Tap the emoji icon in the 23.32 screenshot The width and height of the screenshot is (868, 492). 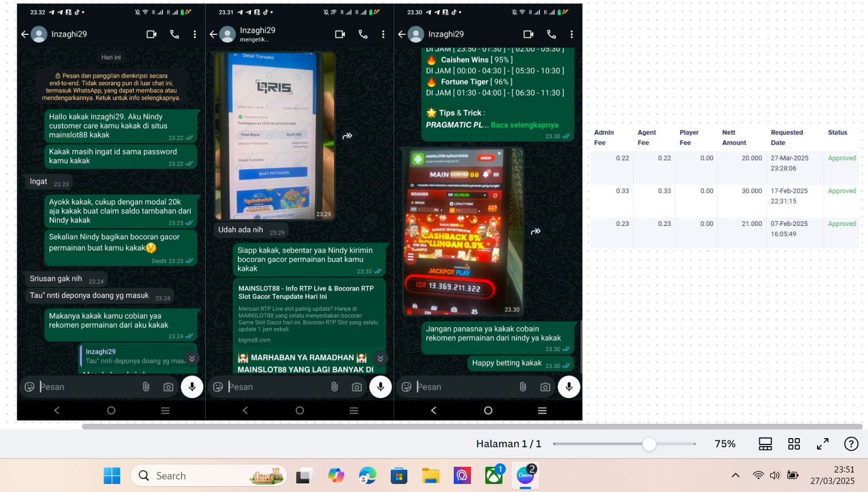click(x=30, y=387)
